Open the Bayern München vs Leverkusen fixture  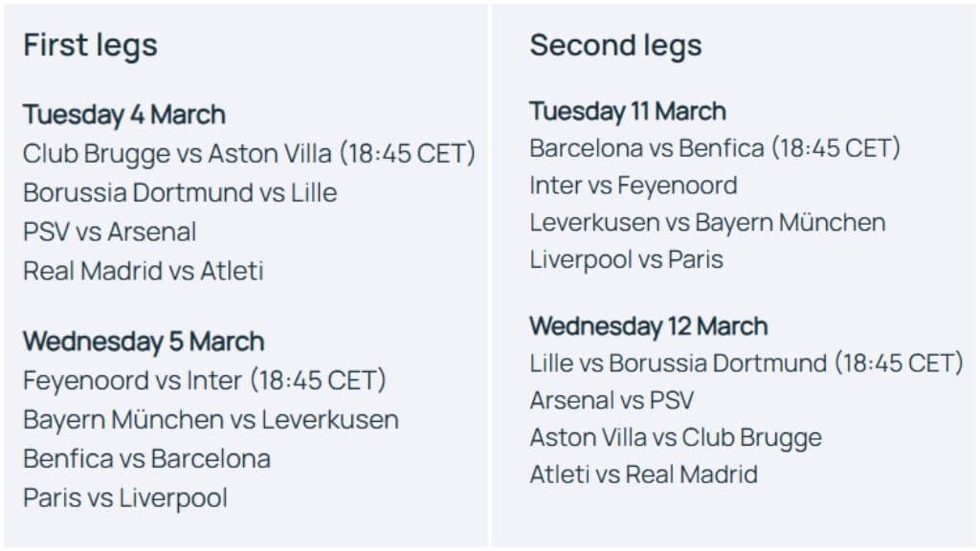(211, 420)
